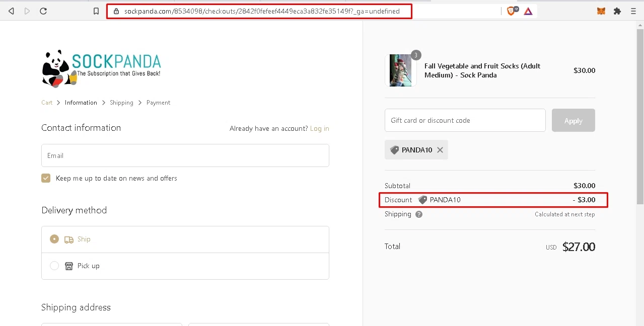Toggle Keep me up to date checkbox
Screen dimensions: 644x326
coord(46,178)
